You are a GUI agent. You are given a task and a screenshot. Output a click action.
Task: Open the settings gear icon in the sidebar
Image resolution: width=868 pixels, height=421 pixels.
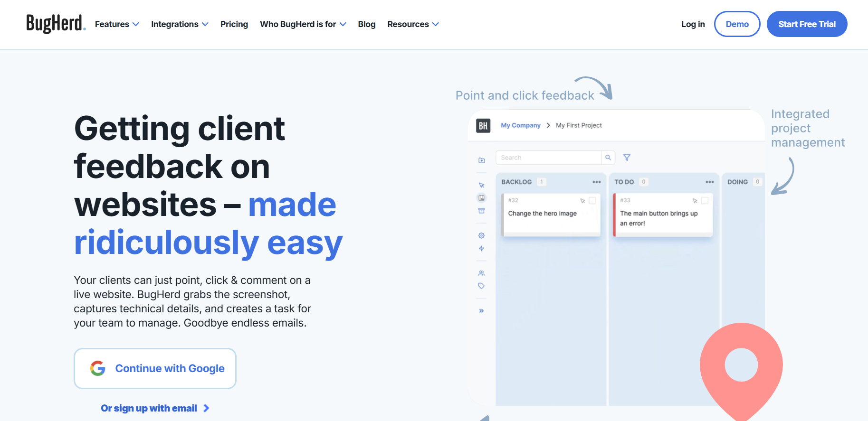click(482, 235)
